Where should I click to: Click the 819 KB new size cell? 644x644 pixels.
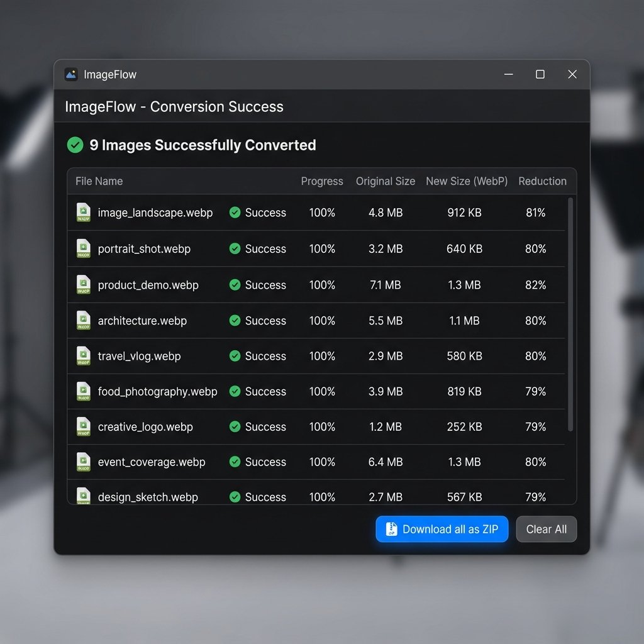[465, 391]
